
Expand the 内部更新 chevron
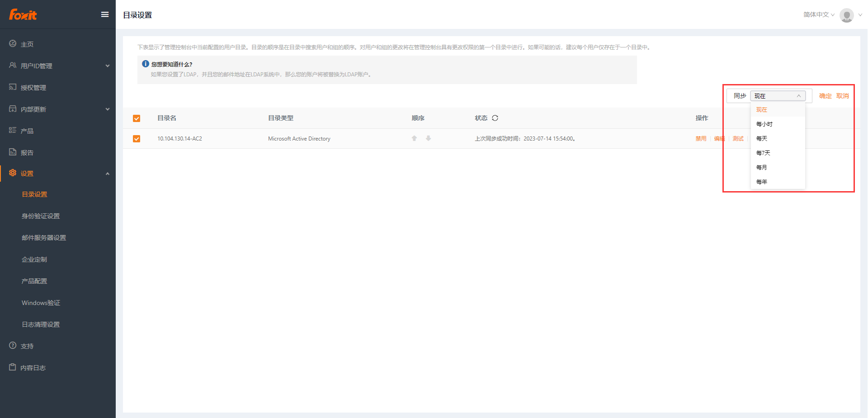108,109
